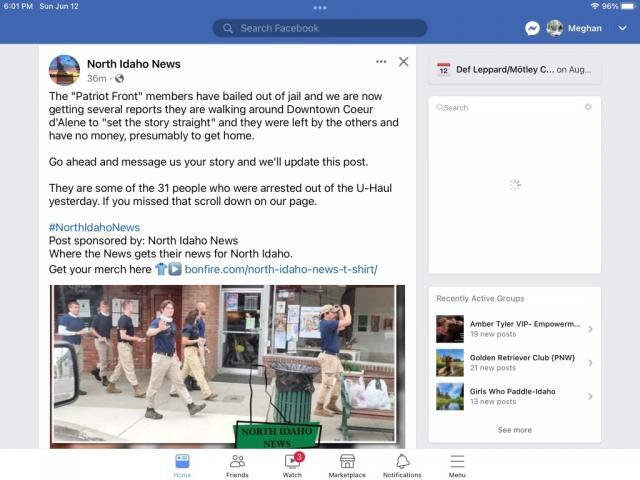Switch to the Marketplace tab

coord(347,465)
